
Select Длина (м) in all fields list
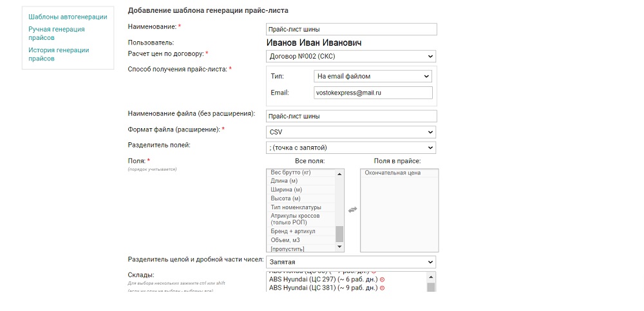[x=301, y=181]
